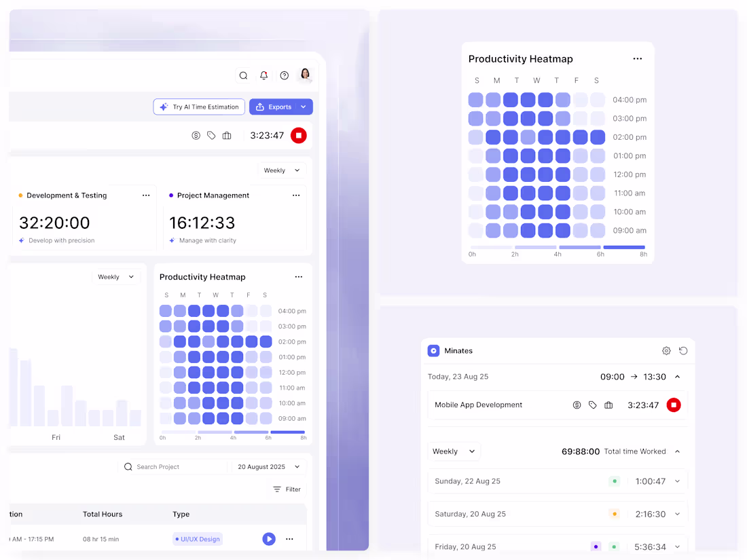Click the history icon in the Minates panel

point(684,350)
